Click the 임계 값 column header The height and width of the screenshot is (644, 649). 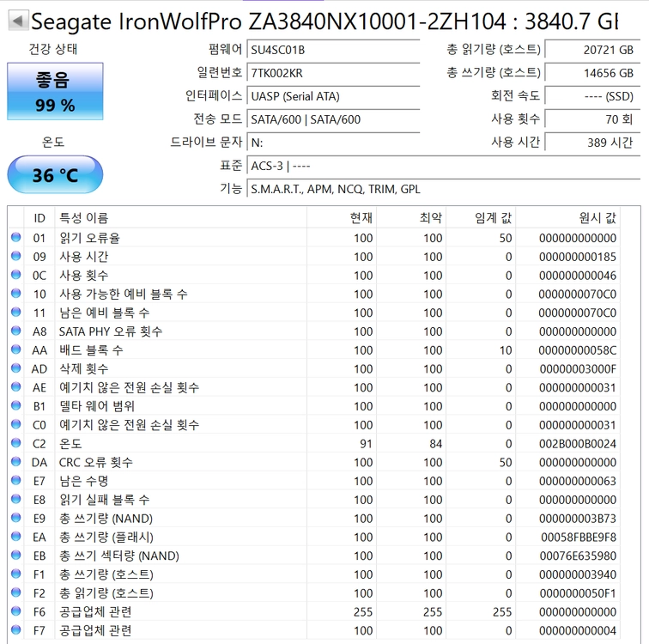[481, 218]
